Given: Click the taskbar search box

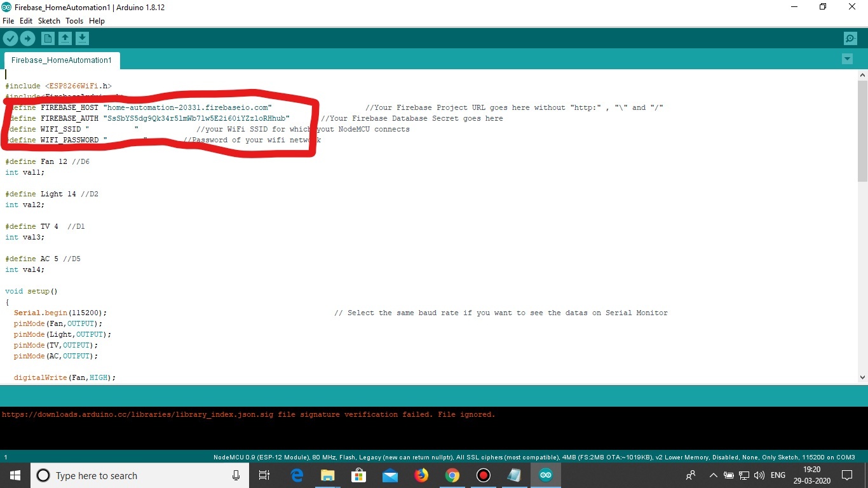Looking at the screenshot, I should pos(140,475).
